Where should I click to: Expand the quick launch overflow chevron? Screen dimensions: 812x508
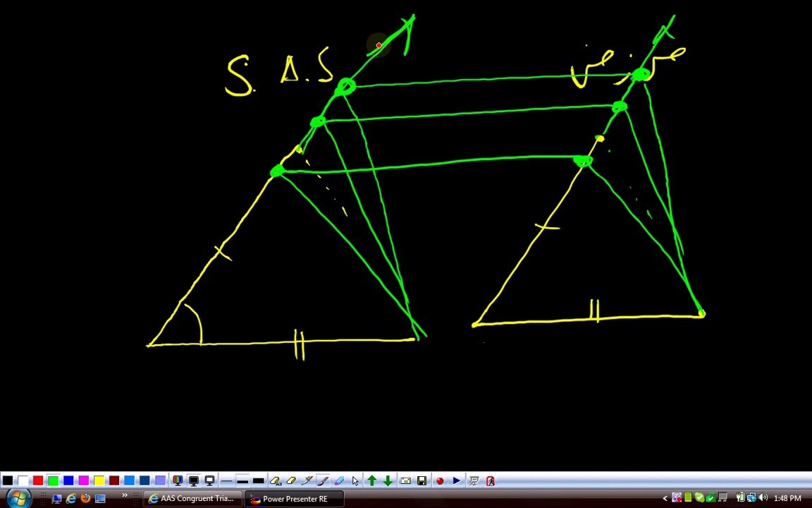tap(124, 495)
